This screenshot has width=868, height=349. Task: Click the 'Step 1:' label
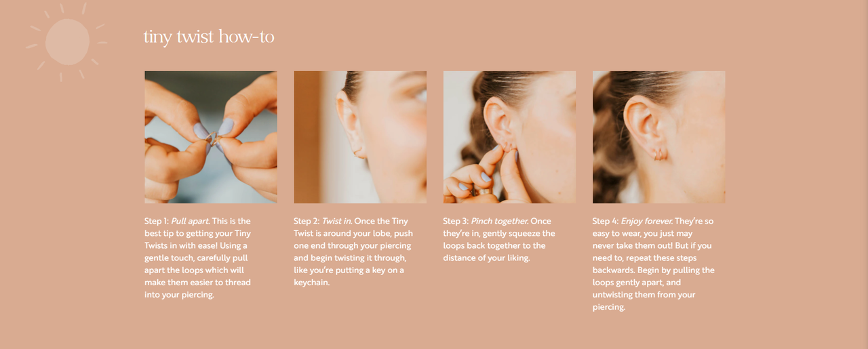tap(157, 221)
